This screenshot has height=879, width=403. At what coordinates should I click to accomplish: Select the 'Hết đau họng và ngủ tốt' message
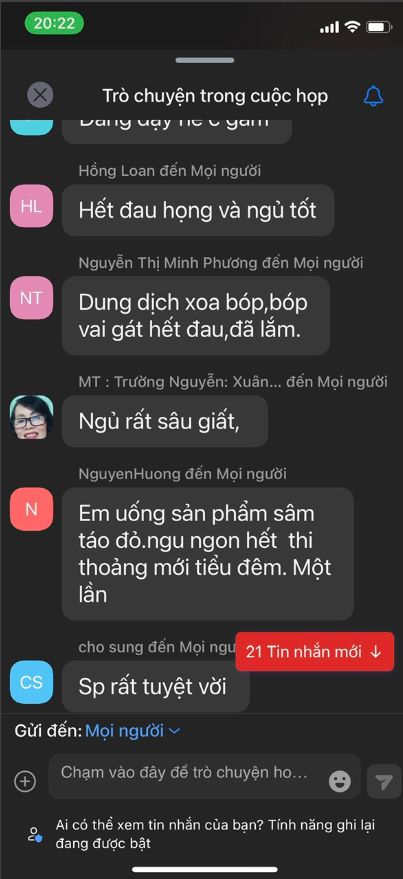tap(198, 210)
